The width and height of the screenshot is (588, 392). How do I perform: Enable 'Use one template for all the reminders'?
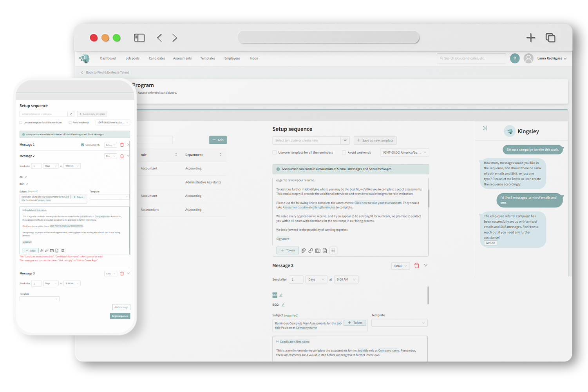pos(274,152)
